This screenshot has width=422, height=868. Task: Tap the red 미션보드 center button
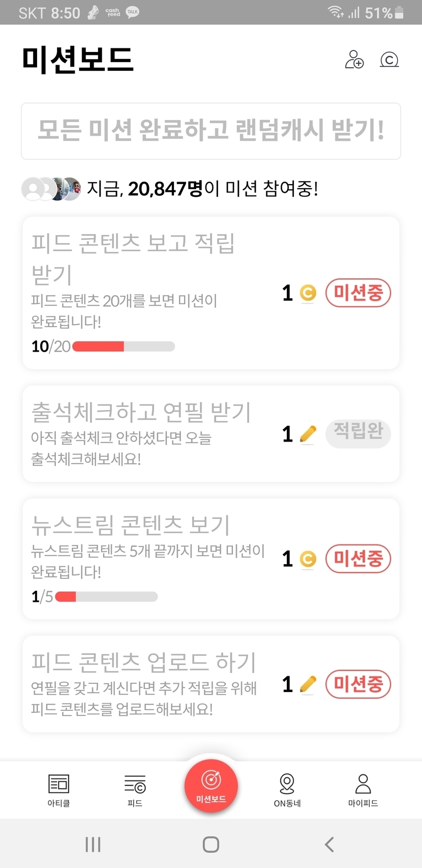coord(211,786)
